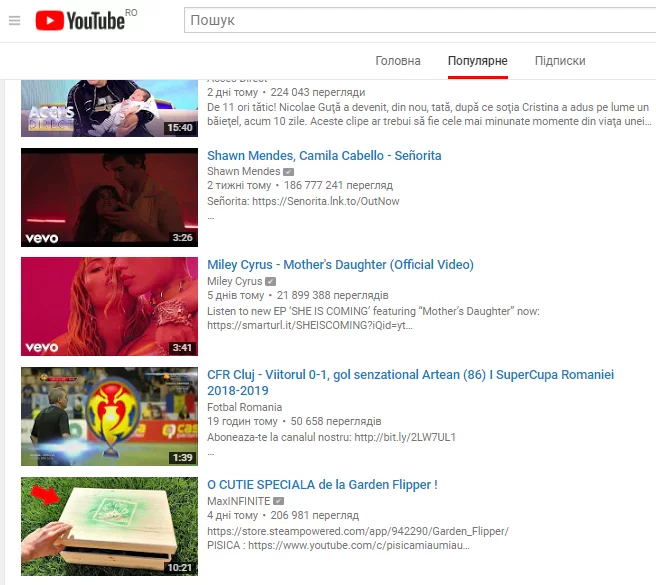Screen dimensions: 656x585
Task: Click the 21 899 388 переглядів text
Action: tap(333, 295)
